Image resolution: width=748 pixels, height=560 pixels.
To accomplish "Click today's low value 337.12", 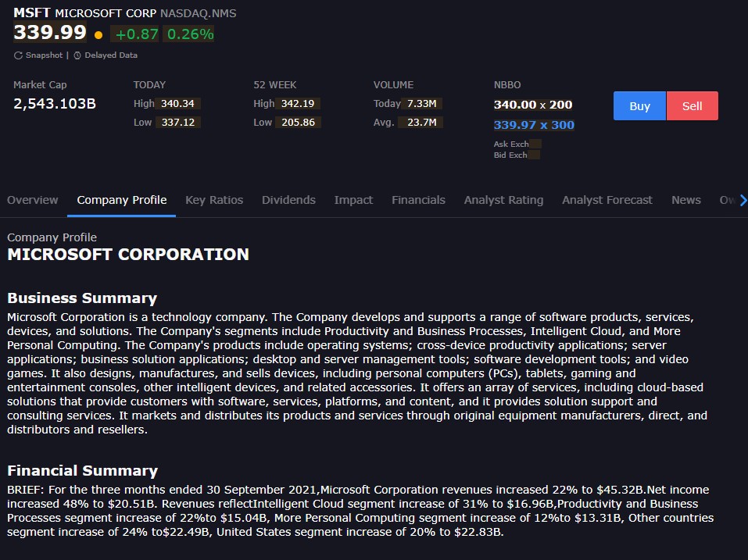I will [178, 123].
